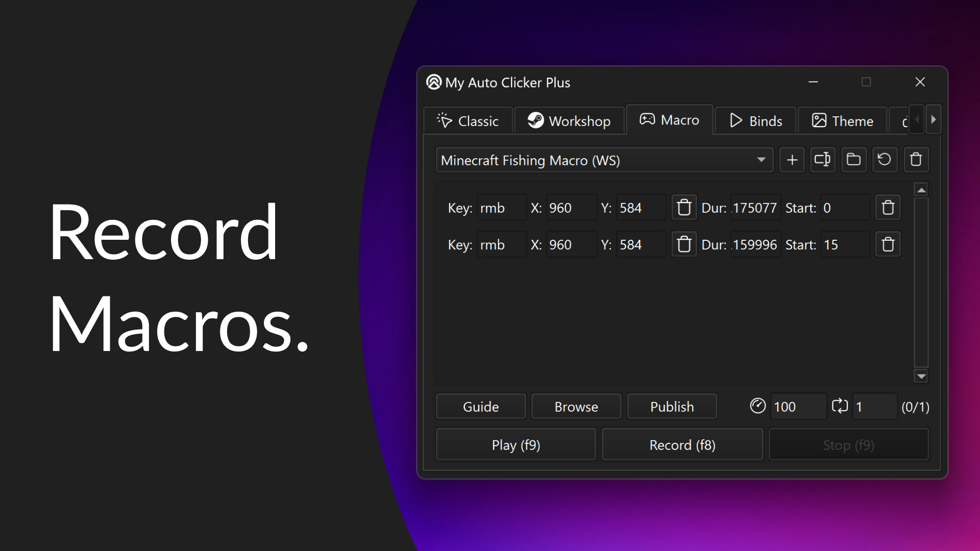Select the Macro tab
This screenshot has width=980, height=551.
coord(670,120)
